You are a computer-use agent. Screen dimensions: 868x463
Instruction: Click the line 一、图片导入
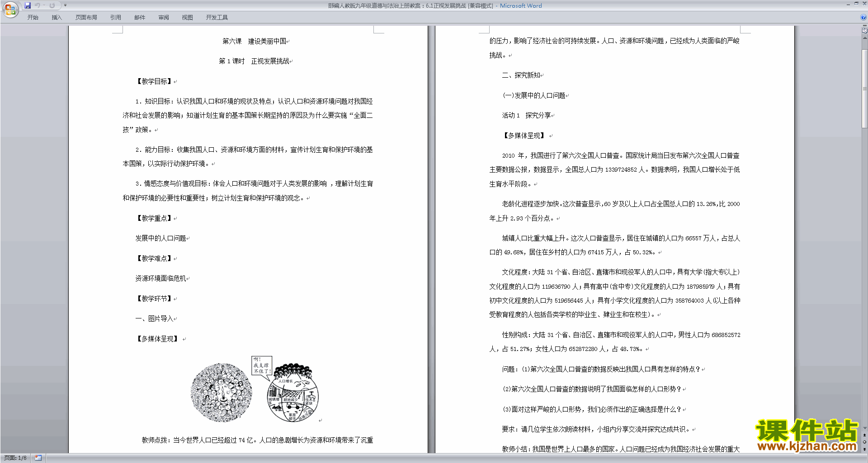(x=154, y=318)
